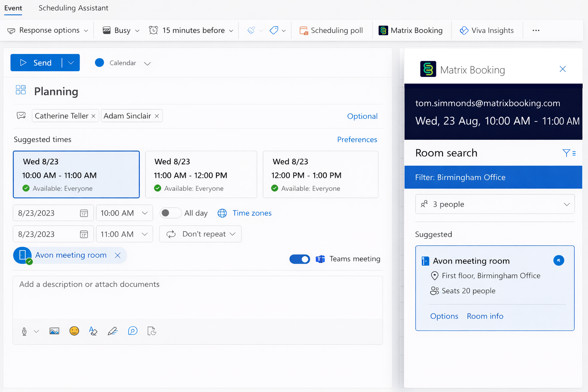Enable the All day event toggle

pyautogui.click(x=170, y=213)
